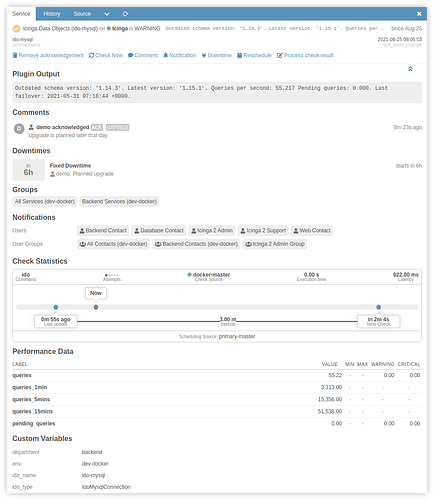Switch to the Source tab
The width and height of the screenshot is (434, 500).
point(82,14)
